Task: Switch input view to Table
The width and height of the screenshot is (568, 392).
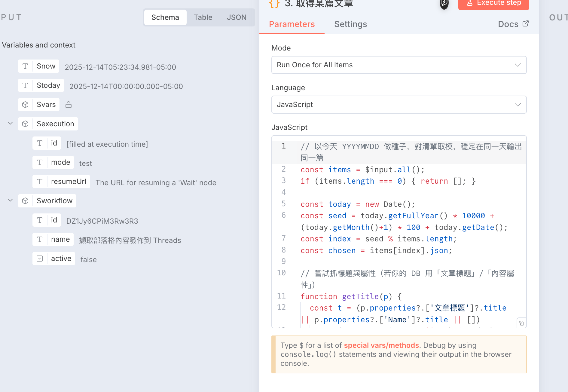Action: click(203, 17)
